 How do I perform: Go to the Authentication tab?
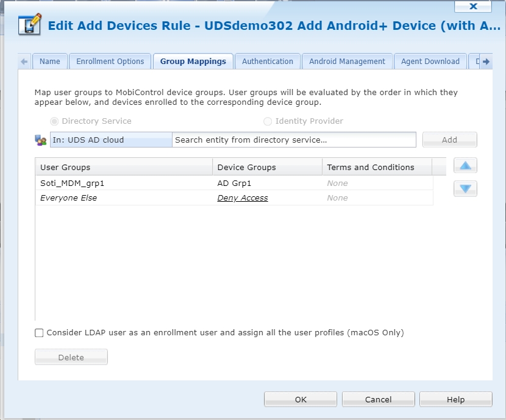coord(268,62)
